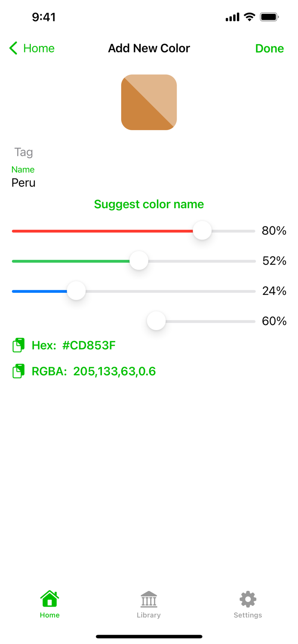This screenshot has width=298, height=644.
Task: Tap Done to save the color
Action: [x=270, y=48]
